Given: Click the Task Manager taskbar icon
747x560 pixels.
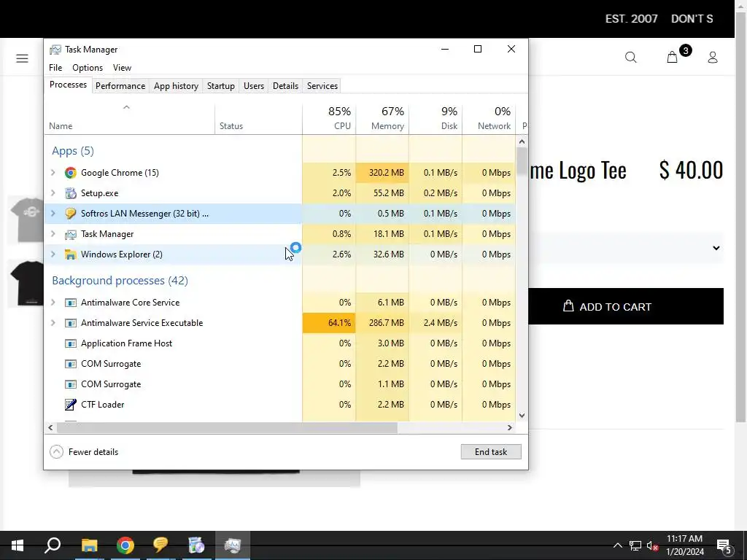Looking at the screenshot, I should click(233, 545).
